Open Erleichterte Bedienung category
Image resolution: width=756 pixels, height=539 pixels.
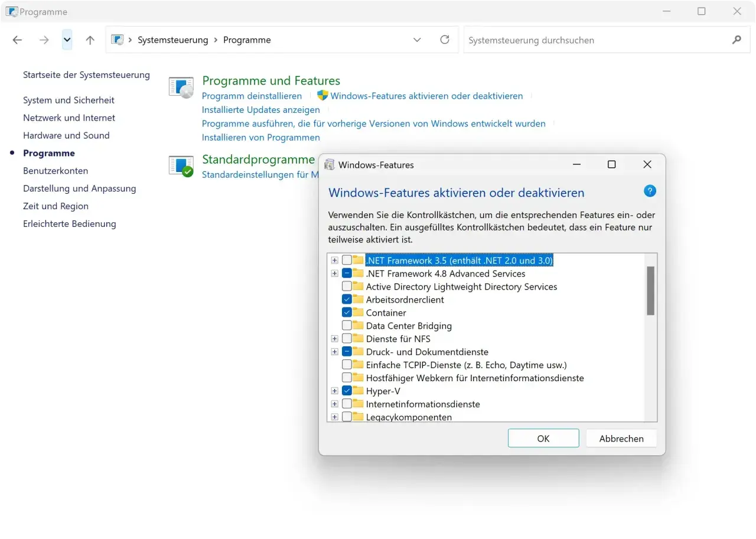[70, 224]
